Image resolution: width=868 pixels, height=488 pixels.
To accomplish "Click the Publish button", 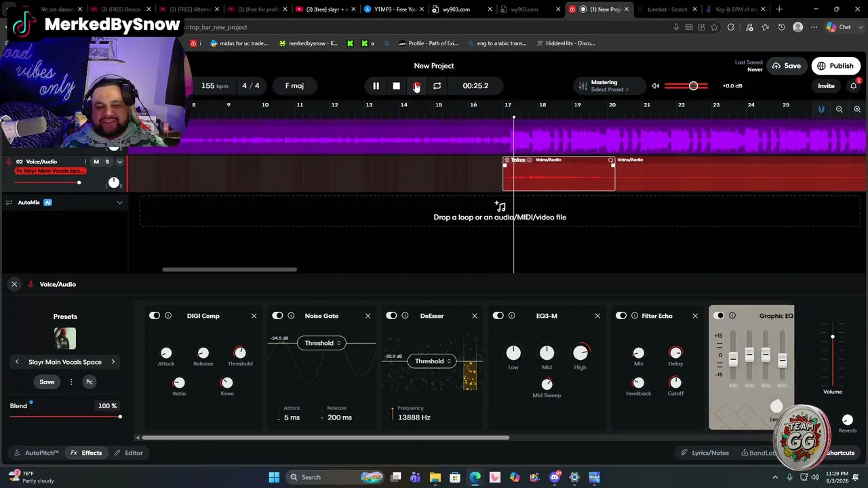I will [x=835, y=66].
